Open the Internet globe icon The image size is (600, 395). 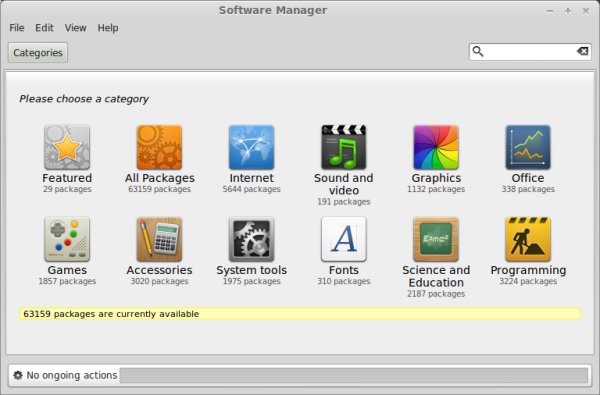(x=251, y=147)
